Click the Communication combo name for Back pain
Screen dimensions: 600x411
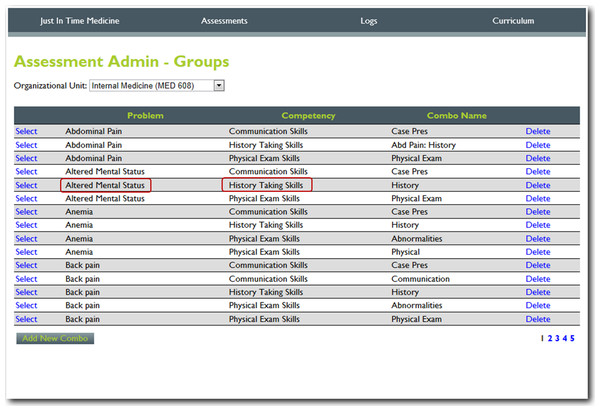point(421,279)
